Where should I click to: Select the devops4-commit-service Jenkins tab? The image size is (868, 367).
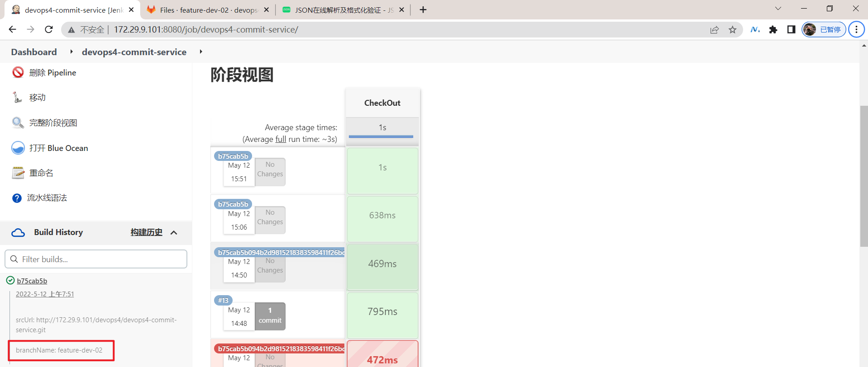pyautogui.click(x=72, y=9)
